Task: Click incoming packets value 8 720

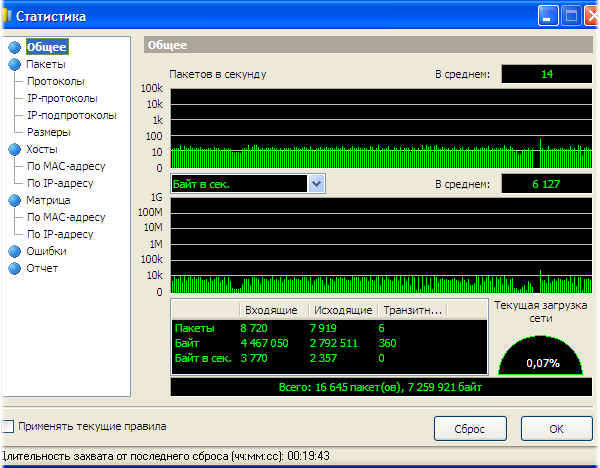Action: coord(254,328)
